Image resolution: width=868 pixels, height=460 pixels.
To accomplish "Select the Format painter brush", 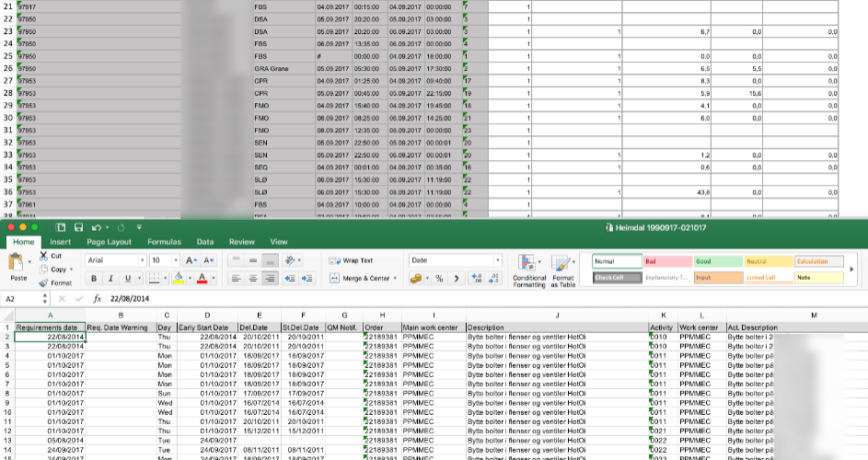I will pyautogui.click(x=44, y=282).
